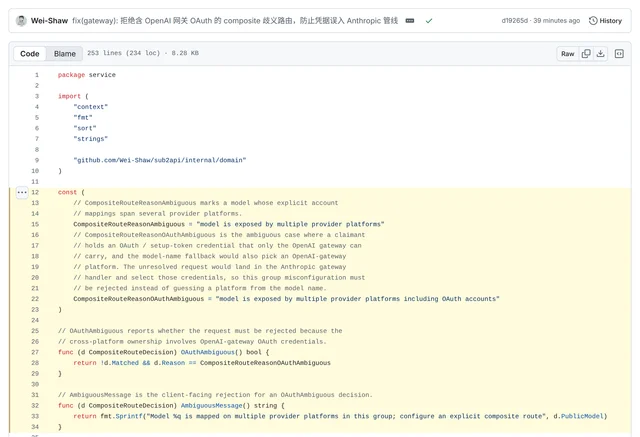This screenshot has width=640, height=437.
Task: Open Wei-Shaw author profile link
Action: (49, 20)
